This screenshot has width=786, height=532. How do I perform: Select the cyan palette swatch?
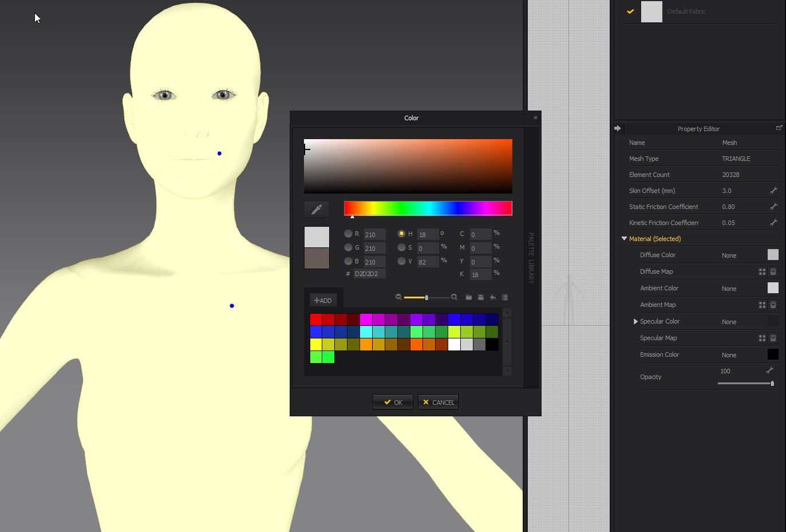pos(366,332)
